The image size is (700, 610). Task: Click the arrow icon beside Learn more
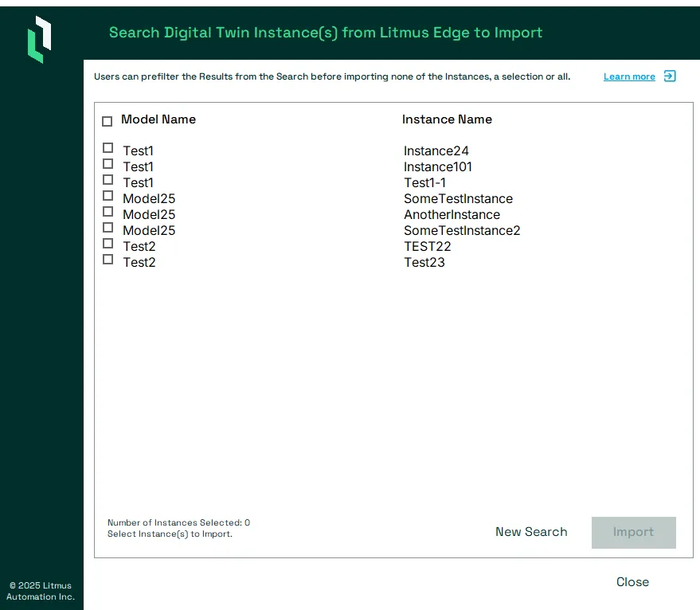coord(670,76)
